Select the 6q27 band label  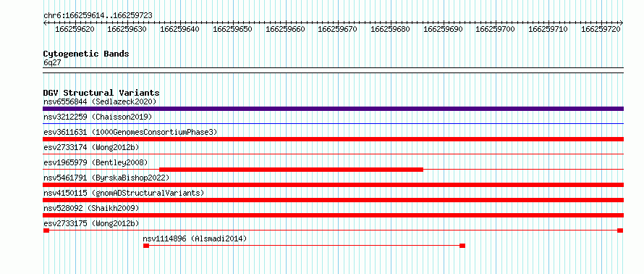pyautogui.click(x=52, y=62)
